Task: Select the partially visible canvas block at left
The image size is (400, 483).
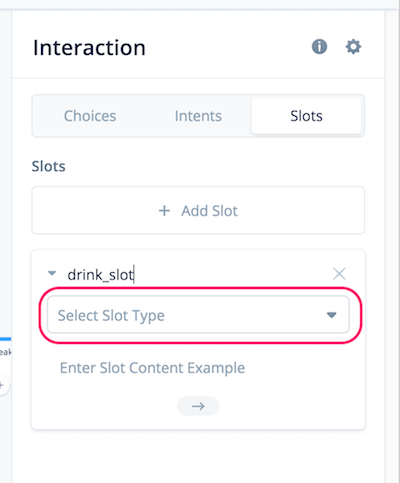Action: (x=5, y=352)
